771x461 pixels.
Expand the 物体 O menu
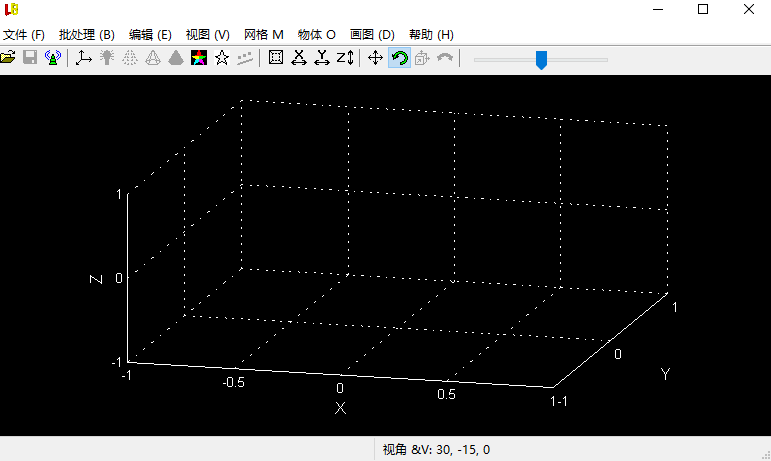point(317,34)
